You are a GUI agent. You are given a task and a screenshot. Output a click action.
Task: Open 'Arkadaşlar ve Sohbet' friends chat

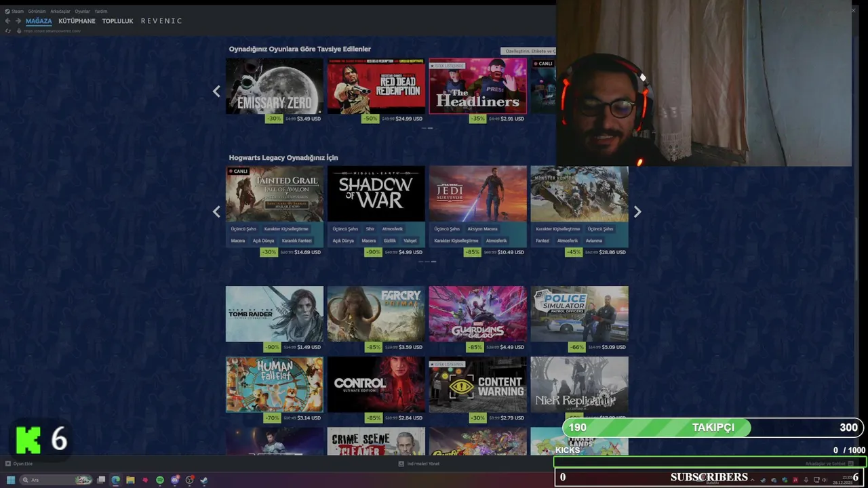829,464
